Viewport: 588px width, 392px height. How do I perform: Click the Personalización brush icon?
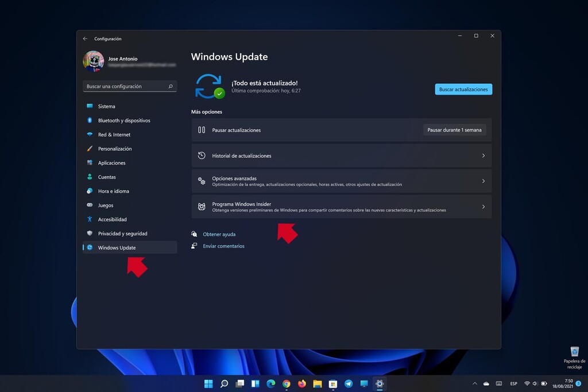point(90,149)
